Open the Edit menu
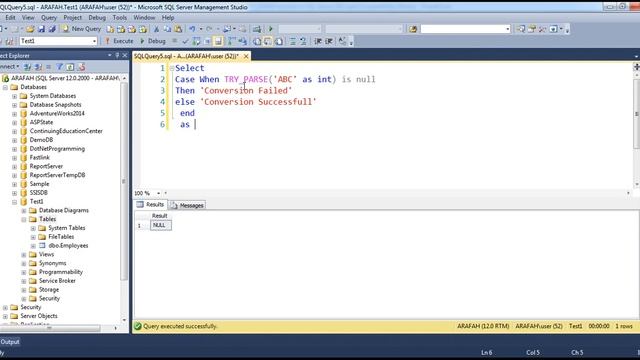The height and width of the screenshot is (360, 640). coord(10,18)
